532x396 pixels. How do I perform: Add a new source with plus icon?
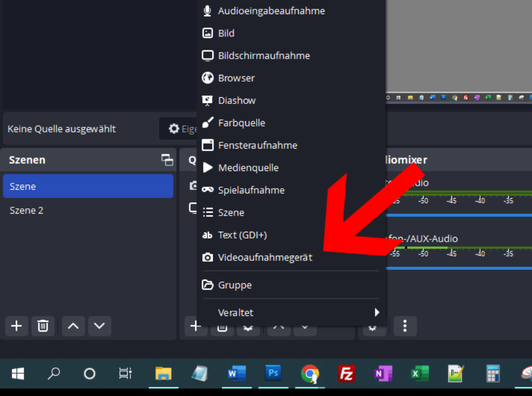point(195,326)
